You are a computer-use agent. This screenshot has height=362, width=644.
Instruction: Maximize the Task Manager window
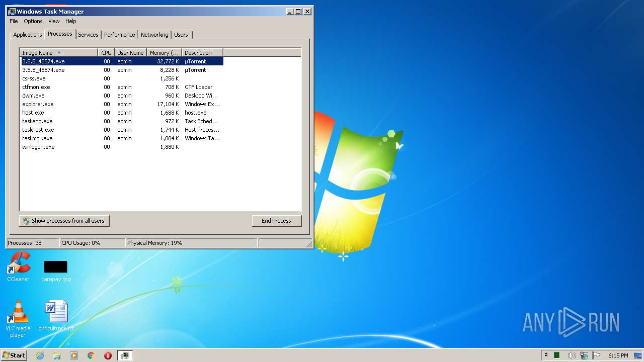[298, 12]
